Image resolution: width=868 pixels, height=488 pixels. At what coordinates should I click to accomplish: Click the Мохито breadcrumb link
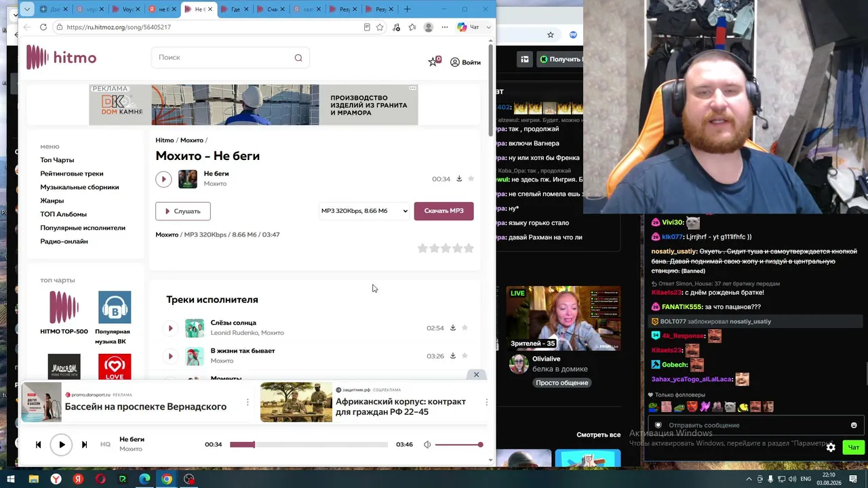tap(192, 140)
